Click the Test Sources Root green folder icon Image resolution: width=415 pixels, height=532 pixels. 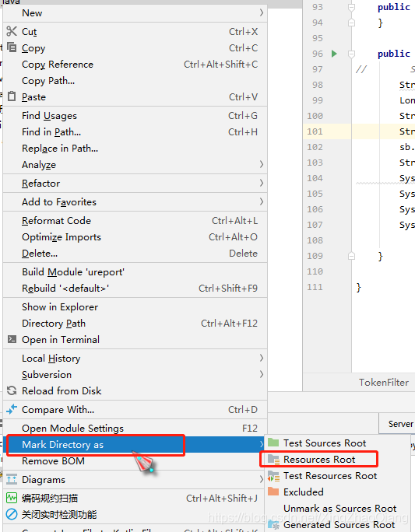coord(273,443)
